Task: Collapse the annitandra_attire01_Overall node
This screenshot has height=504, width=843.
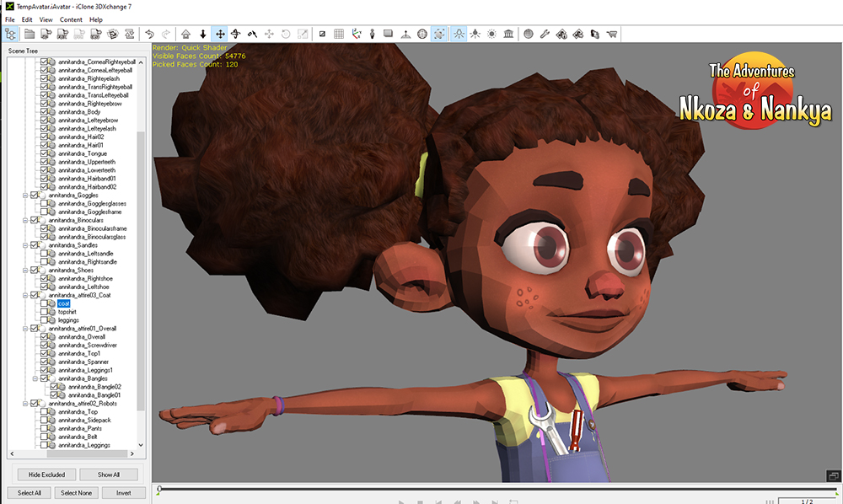Action: click(x=26, y=329)
